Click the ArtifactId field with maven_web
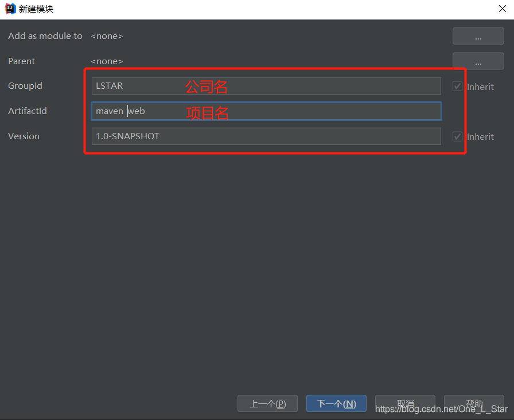514x420 pixels. [266, 111]
